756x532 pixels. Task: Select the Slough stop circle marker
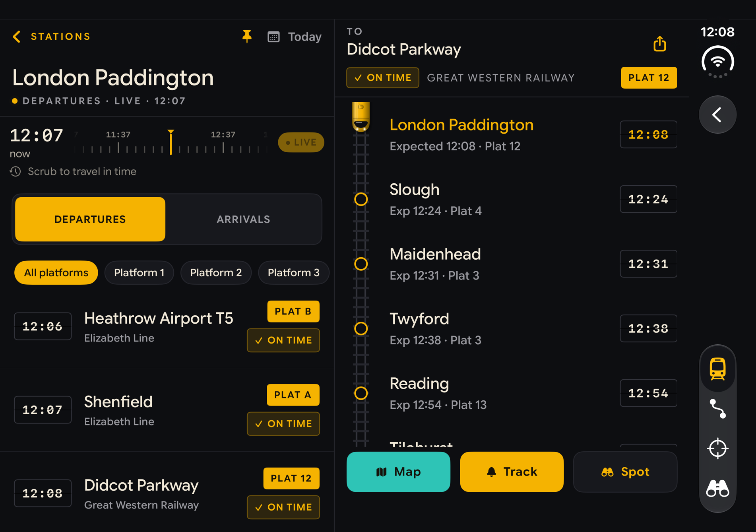361,199
